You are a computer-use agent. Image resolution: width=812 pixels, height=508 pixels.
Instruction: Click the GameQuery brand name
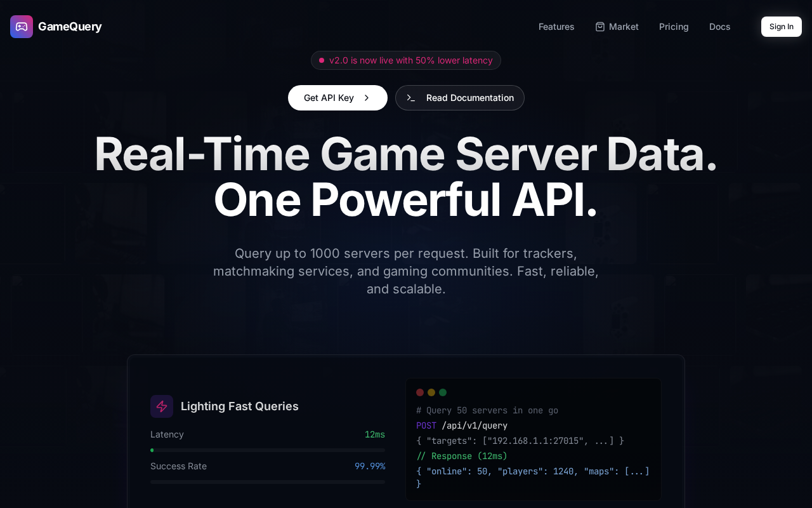(x=70, y=27)
